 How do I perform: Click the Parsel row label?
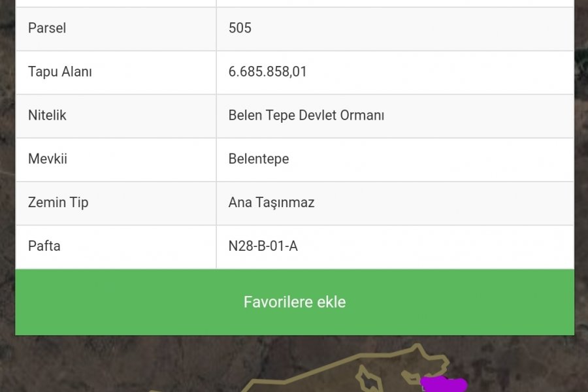47,28
